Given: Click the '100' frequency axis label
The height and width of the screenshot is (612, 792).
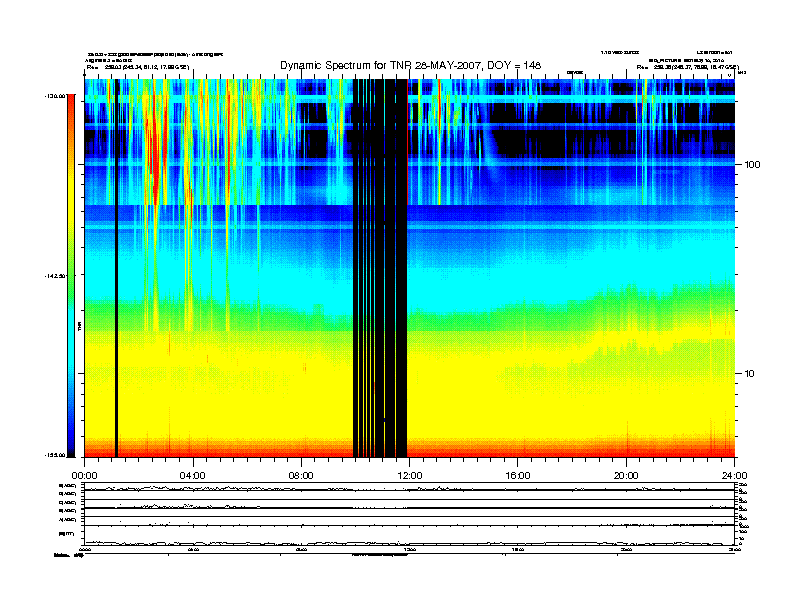Looking at the screenshot, I should [753, 165].
